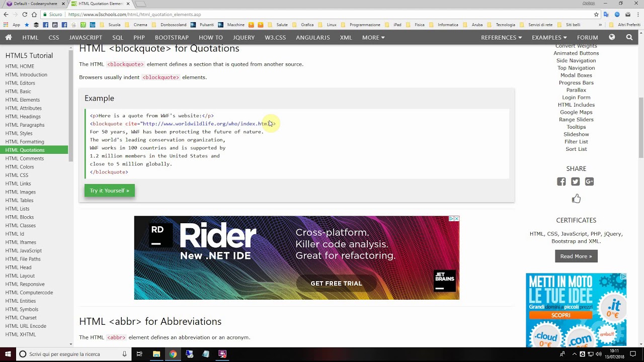Click the Chrome icon on the taskbar
This screenshot has width=644, height=362.
[173, 354]
